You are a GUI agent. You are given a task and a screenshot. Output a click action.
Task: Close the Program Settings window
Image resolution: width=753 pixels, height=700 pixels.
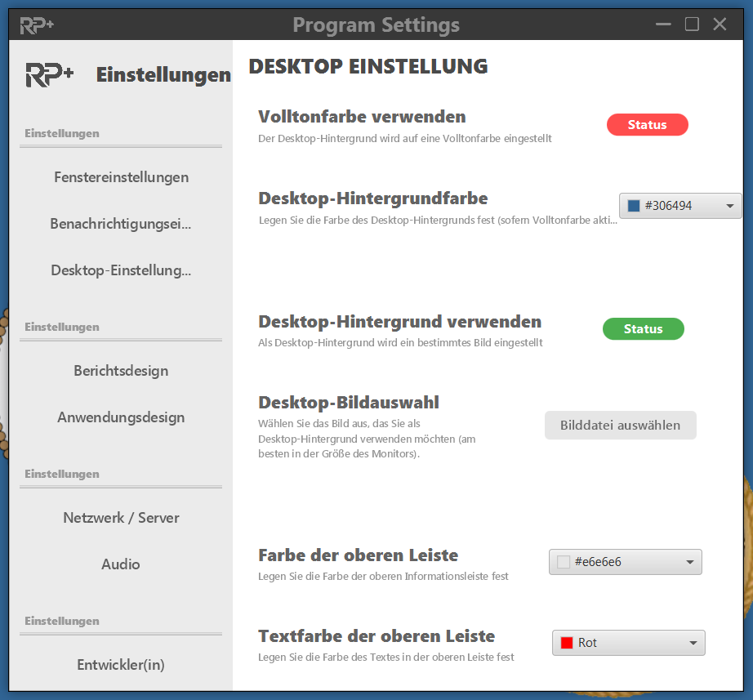(720, 25)
